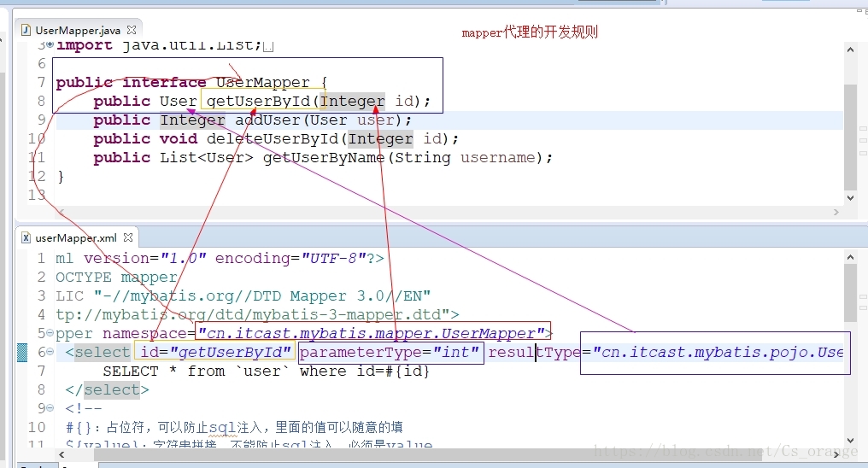This screenshot has width=868, height=468.
Task: Click the XML file icon on userMapper.xml tab
Action: coord(26,238)
